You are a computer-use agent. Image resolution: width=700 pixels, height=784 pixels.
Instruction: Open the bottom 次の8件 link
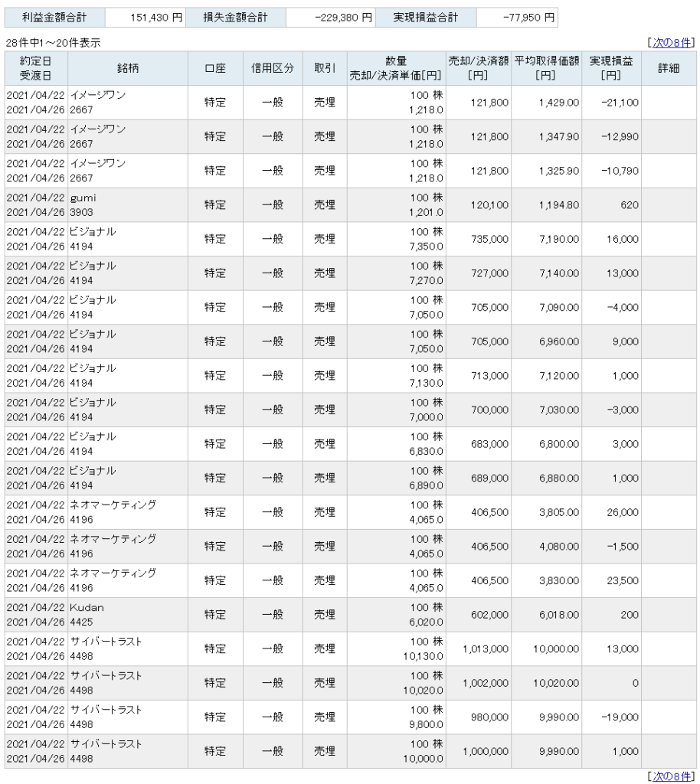pyautogui.click(x=672, y=776)
